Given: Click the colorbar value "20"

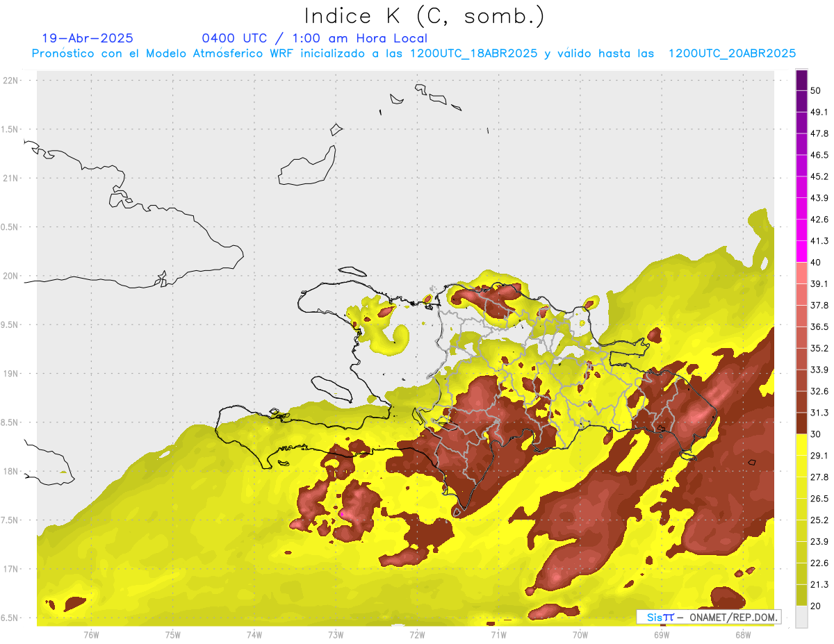Looking at the screenshot, I should 817,606.
